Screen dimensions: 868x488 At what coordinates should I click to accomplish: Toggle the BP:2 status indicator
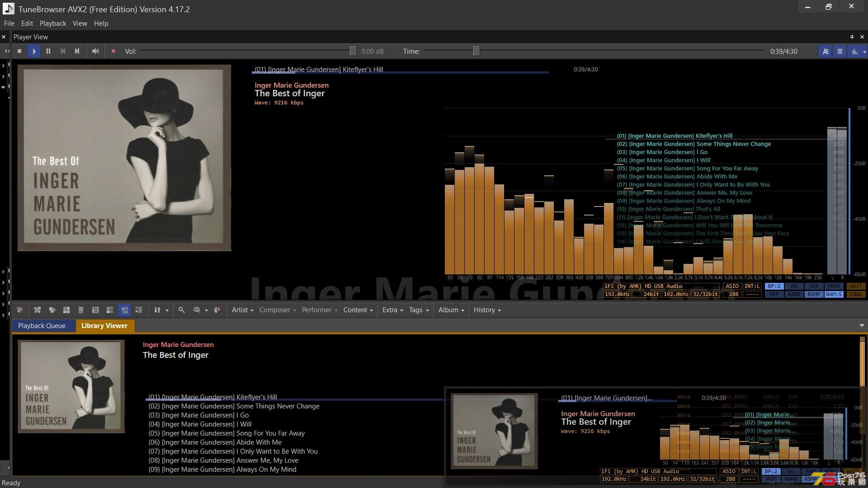[x=774, y=286]
